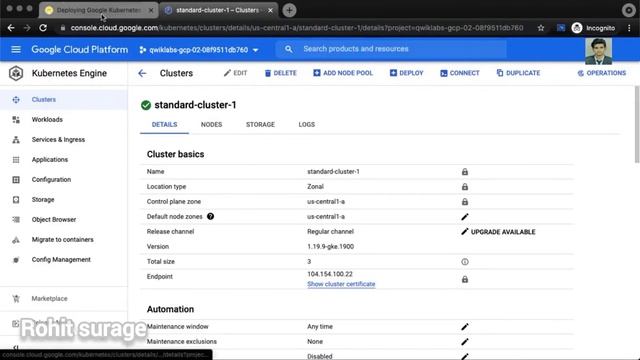
Task: Open Object Browser page
Action: click(x=54, y=220)
